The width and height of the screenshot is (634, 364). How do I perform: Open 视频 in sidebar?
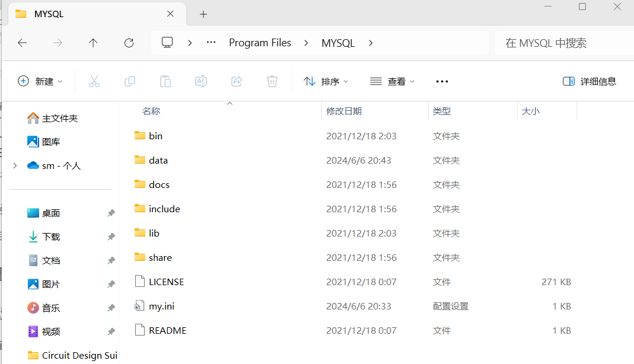click(44, 331)
